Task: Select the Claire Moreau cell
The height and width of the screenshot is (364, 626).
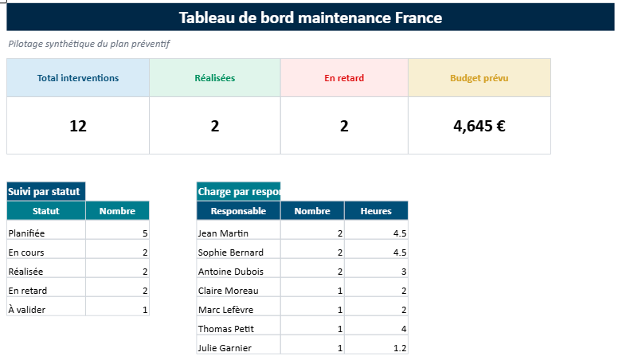Action: click(238, 291)
